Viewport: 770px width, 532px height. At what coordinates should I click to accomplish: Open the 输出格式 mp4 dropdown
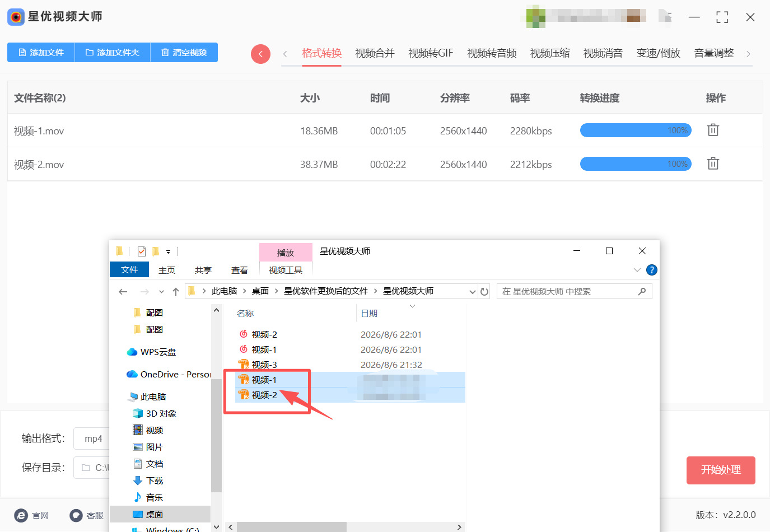pos(92,438)
